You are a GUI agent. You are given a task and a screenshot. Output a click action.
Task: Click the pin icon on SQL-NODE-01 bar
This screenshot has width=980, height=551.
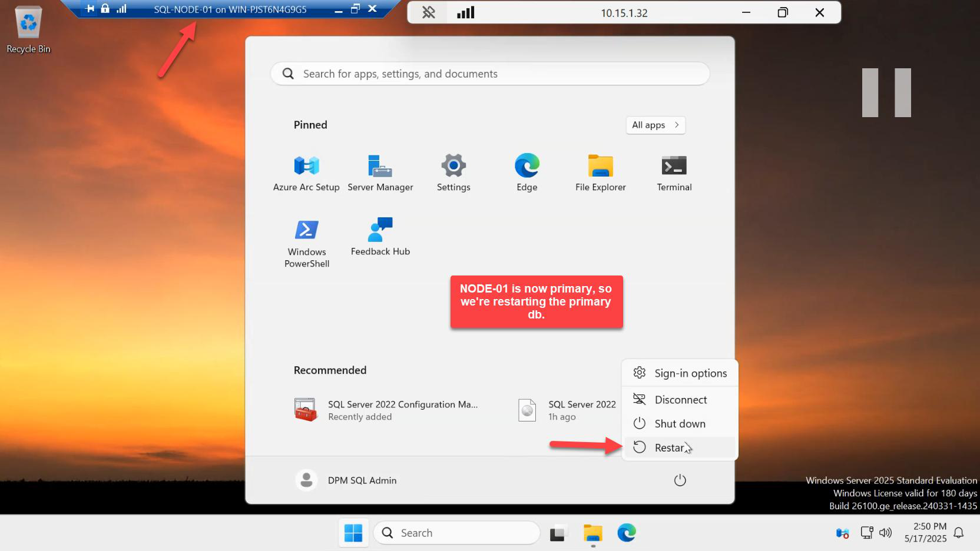coord(90,9)
